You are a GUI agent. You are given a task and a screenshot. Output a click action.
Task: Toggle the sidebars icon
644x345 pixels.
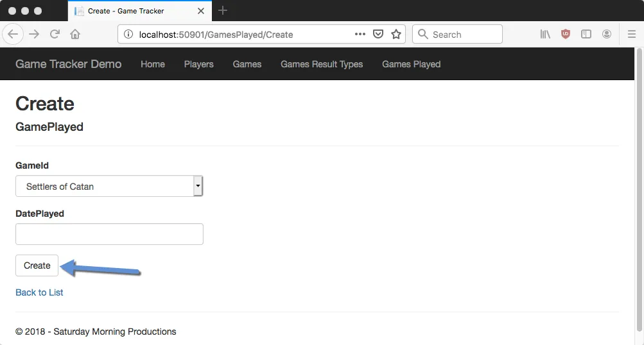(586, 34)
